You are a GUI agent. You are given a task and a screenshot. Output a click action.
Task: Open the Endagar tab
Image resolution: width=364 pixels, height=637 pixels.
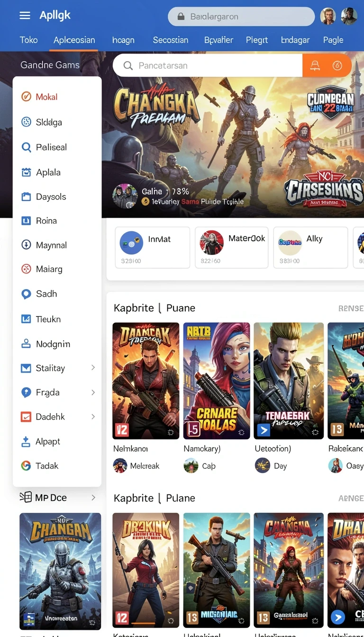(295, 40)
